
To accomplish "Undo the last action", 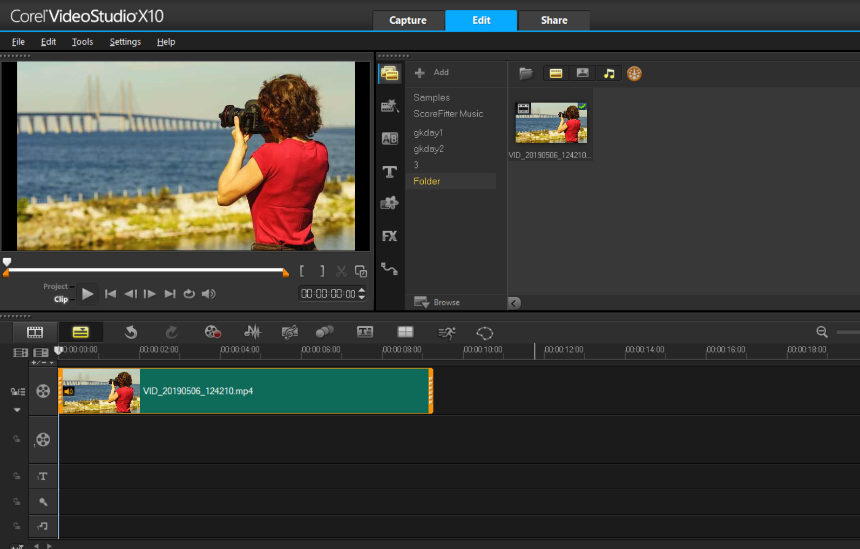I will [131, 332].
